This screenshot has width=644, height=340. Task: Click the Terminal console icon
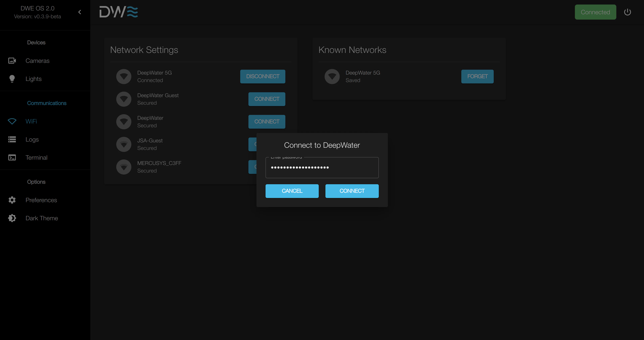pyautogui.click(x=12, y=157)
